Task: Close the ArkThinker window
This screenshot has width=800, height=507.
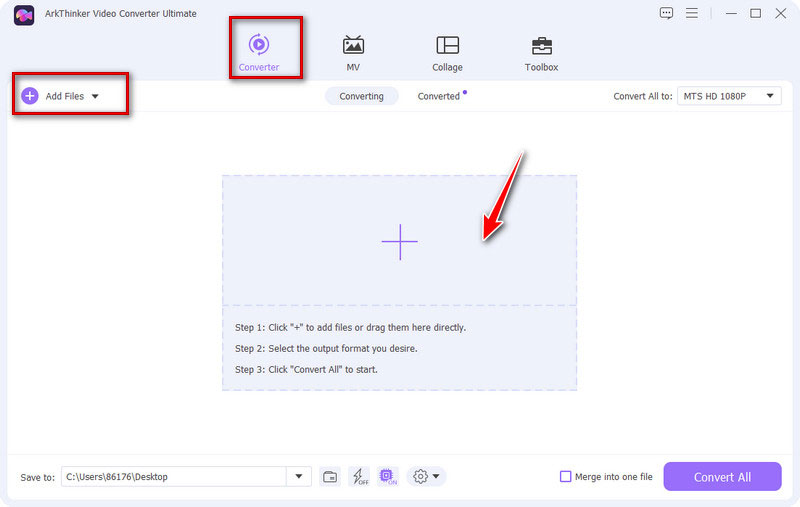Action: coord(781,14)
